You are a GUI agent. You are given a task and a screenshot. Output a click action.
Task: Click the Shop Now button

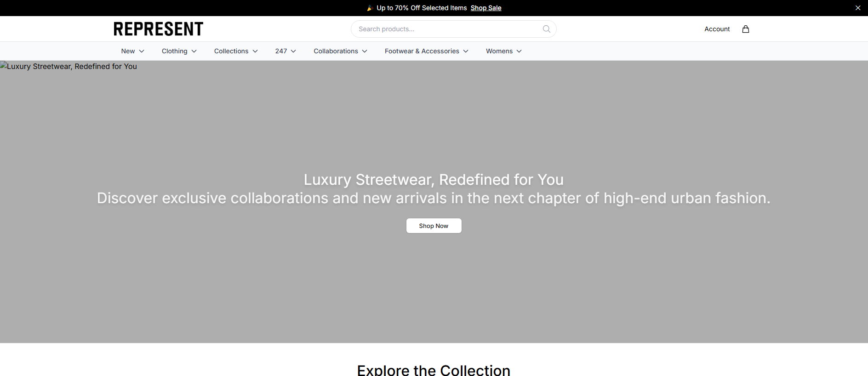tap(434, 226)
